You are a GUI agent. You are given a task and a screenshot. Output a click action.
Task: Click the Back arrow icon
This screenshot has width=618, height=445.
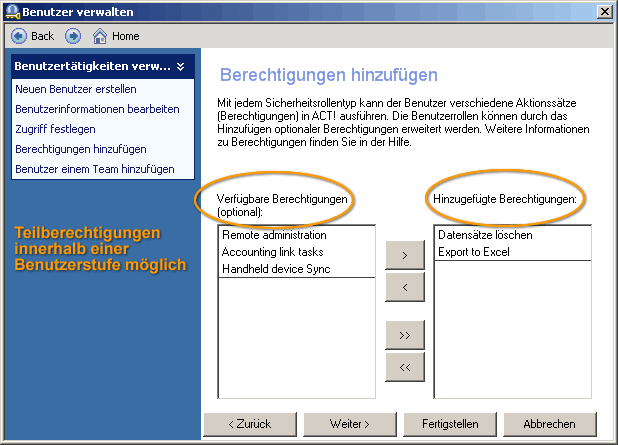click(x=18, y=36)
